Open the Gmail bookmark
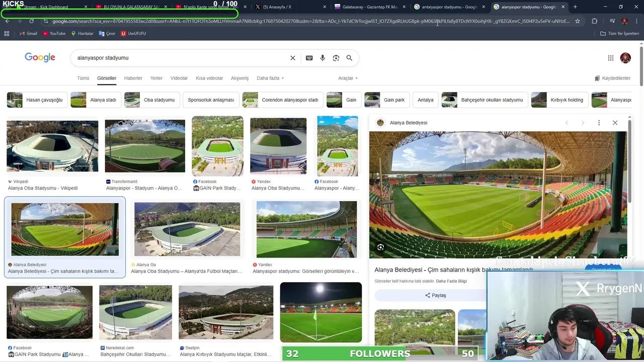This screenshot has width=644, height=362. [x=28, y=33]
